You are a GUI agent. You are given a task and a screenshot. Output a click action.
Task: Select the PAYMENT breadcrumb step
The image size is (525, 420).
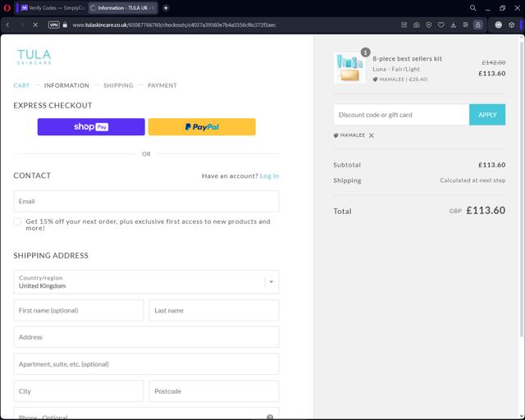point(162,85)
